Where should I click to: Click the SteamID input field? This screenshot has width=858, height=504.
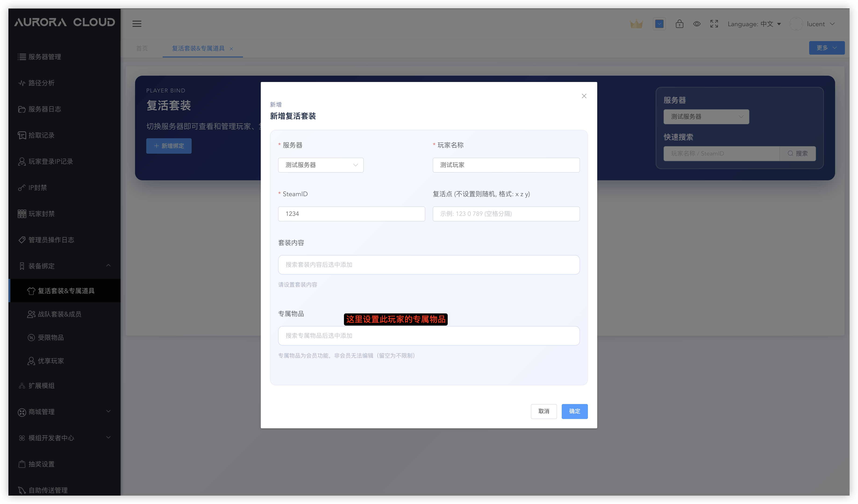tap(351, 214)
